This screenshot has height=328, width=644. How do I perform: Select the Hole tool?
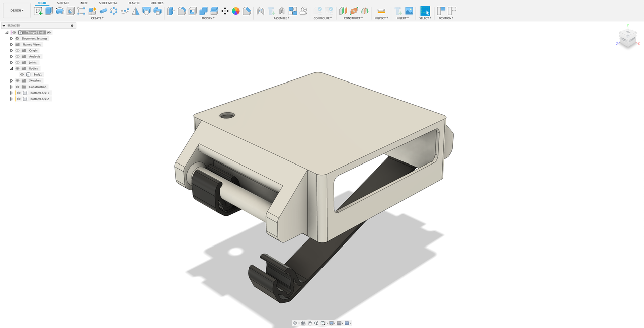[71, 11]
